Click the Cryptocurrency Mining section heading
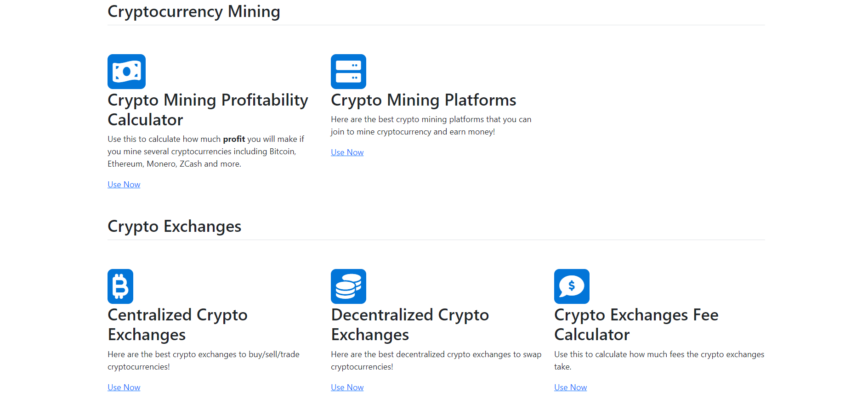Image resolution: width=868 pixels, height=409 pixels. click(x=193, y=11)
